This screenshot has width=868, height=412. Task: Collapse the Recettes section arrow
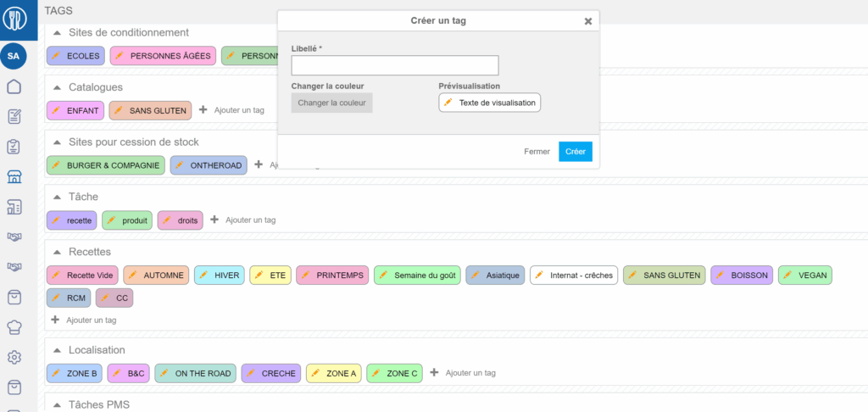tap(58, 252)
